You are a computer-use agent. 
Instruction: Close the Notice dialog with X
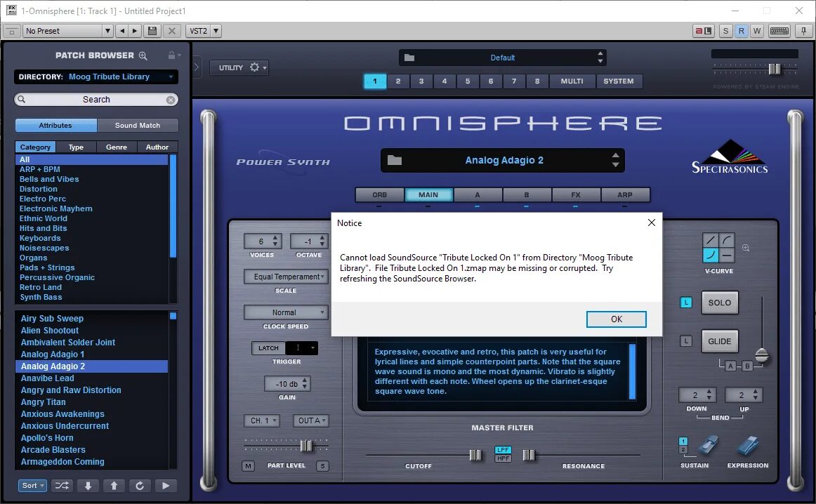tap(651, 223)
